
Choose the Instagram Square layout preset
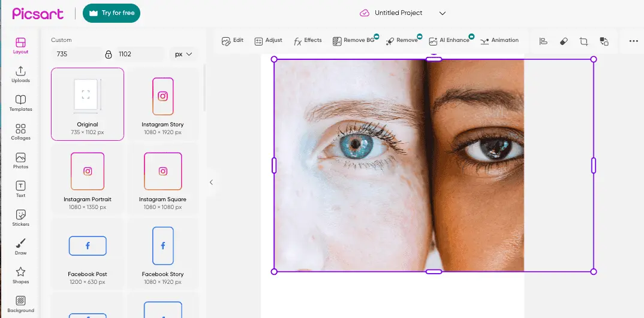coord(162,179)
